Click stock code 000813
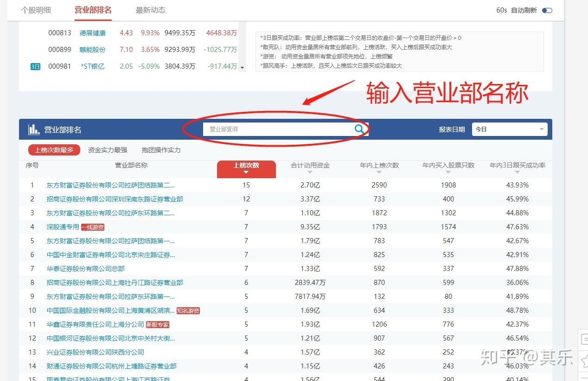 pos(60,33)
